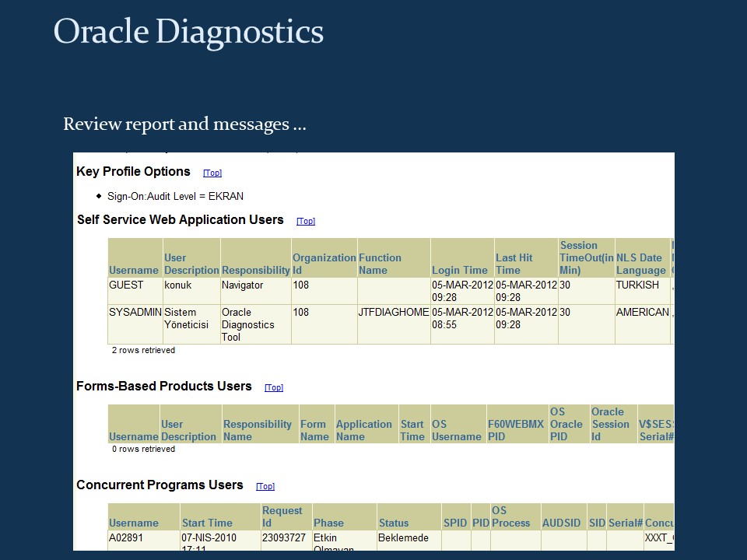Click the Username column header
The height and width of the screenshot is (560, 747).
pos(134,270)
